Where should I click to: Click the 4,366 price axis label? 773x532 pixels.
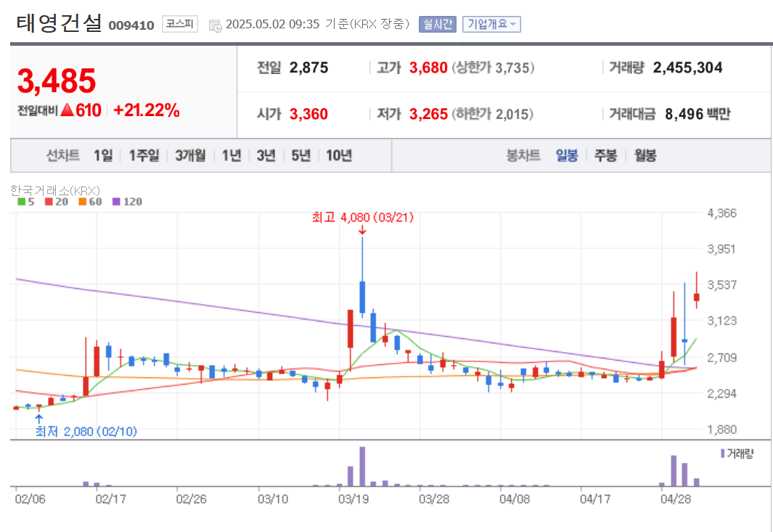pos(721,213)
